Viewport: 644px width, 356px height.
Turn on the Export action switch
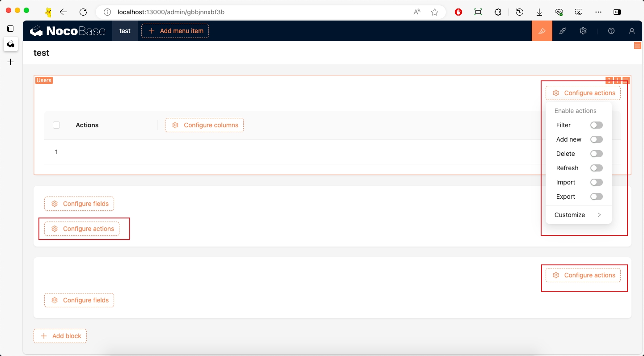596,197
